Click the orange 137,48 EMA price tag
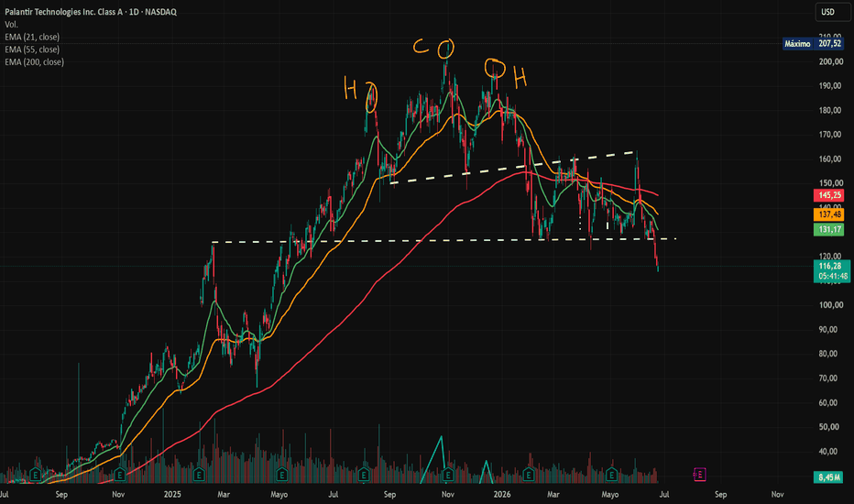854x504 pixels. pyautogui.click(x=829, y=214)
